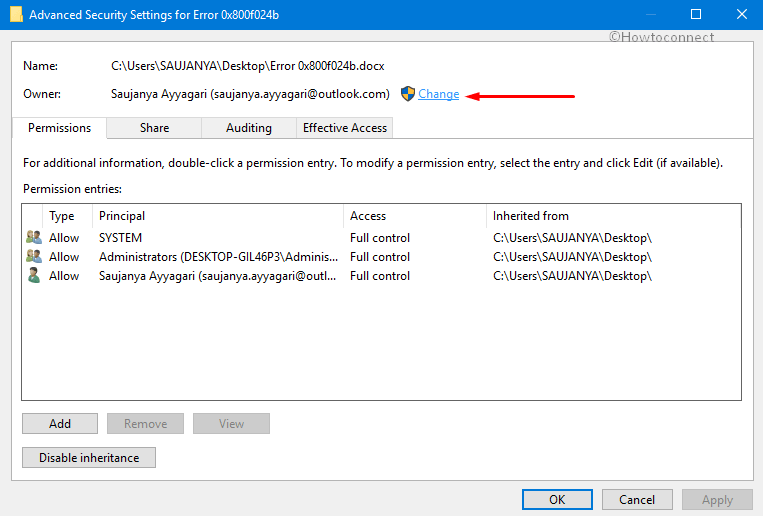Close the Advanced Security Settings window

(742, 14)
